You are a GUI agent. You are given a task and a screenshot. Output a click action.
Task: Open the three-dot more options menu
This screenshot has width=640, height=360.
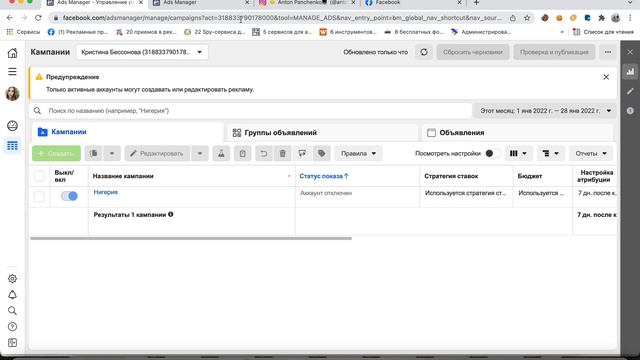pyautogui.click(x=608, y=52)
